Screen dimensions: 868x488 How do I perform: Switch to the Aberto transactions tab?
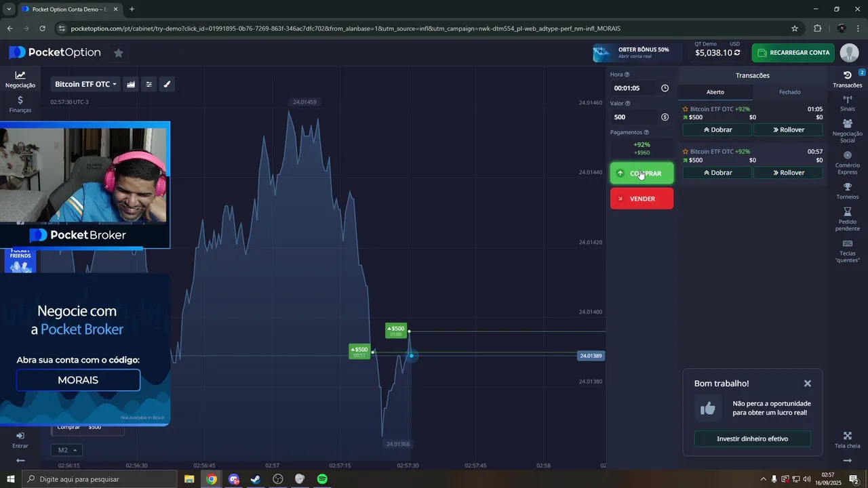point(715,92)
